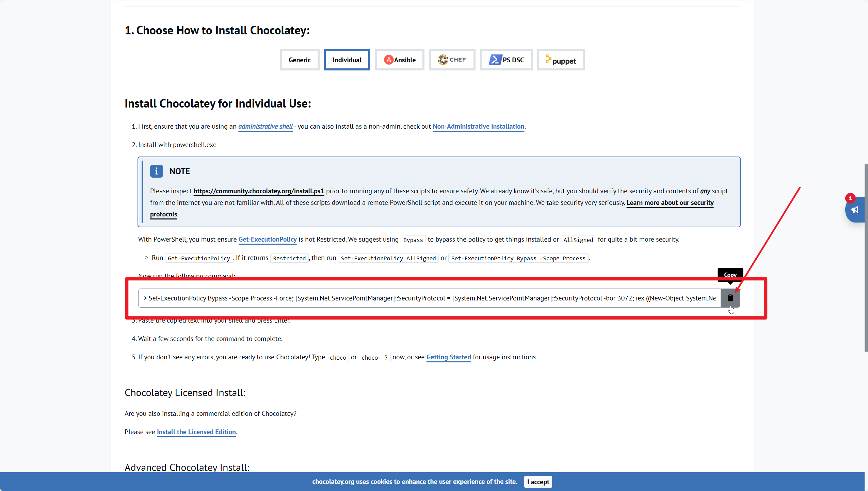
Task: Select the Generic install tab
Action: pyautogui.click(x=299, y=60)
